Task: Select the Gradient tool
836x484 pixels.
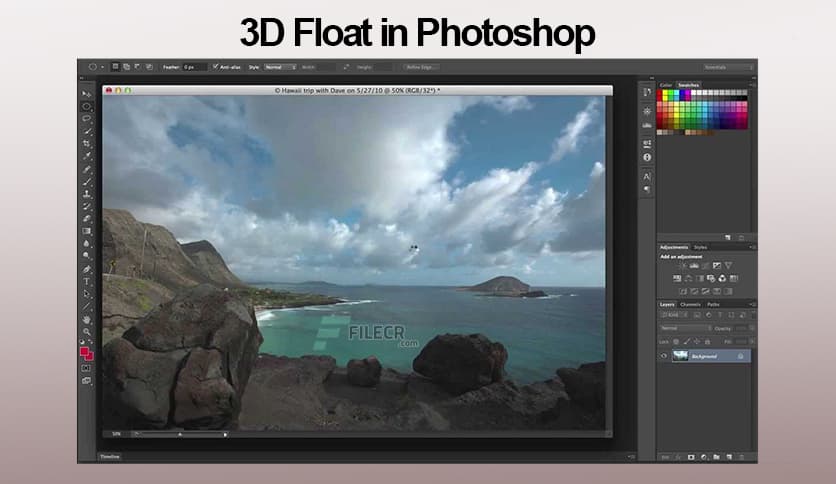Action: pyautogui.click(x=86, y=231)
